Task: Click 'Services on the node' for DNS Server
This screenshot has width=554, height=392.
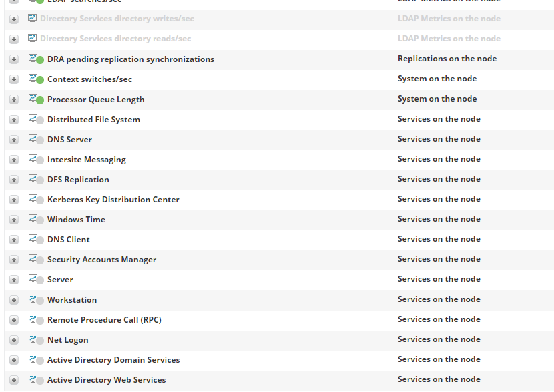Action: pyautogui.click(x=439, y=139)
